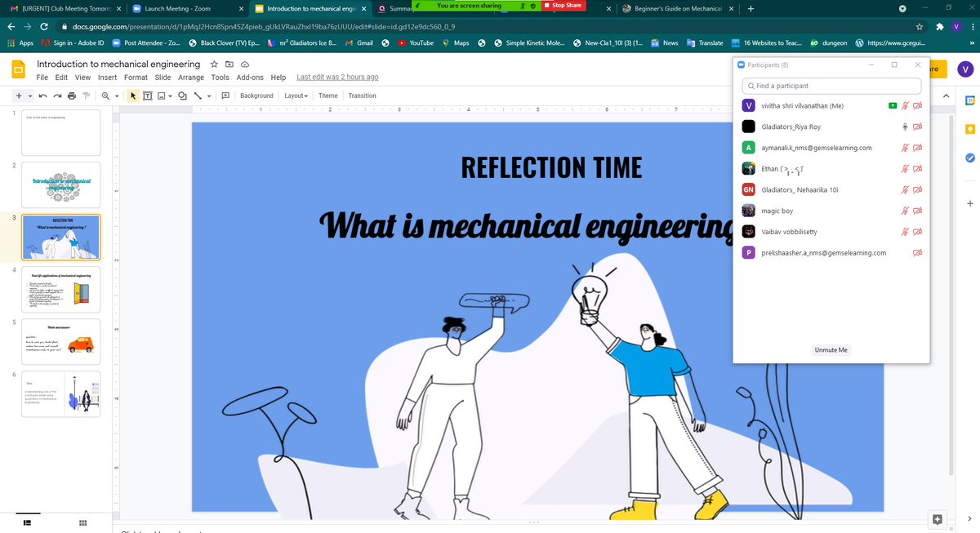
Task: Star the presentation title
Action: 214,64
